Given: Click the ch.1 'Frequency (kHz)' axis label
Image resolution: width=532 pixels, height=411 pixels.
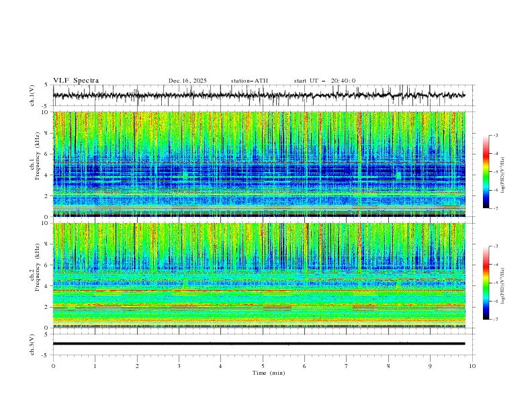Looking at the screenshot, I should [x=38, y=156].
